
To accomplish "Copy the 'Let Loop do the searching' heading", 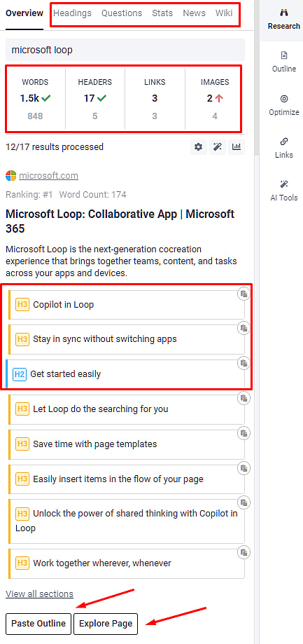I will click(x=244, y=397).
